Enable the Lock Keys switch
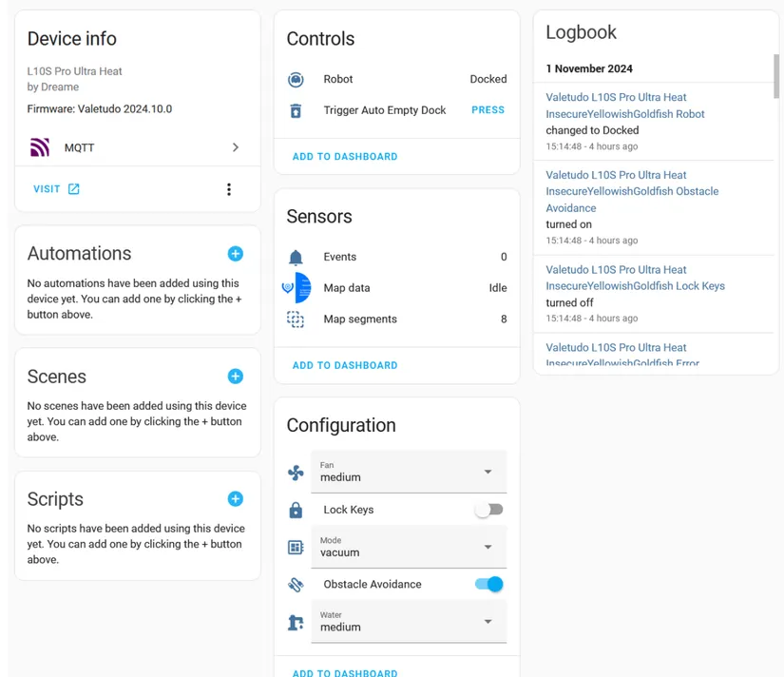This screenshot has height=677, width=784. coord(489,510)
